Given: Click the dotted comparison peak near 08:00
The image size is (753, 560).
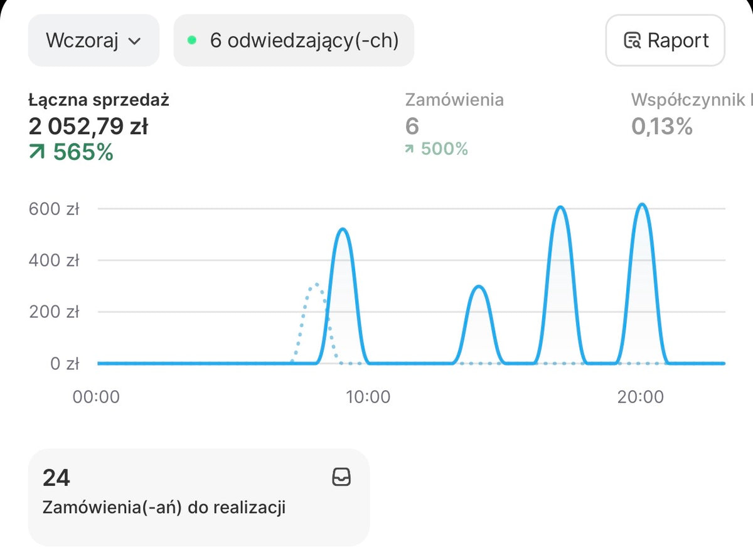Looking at the screenshot, I should tap(316, 285).
